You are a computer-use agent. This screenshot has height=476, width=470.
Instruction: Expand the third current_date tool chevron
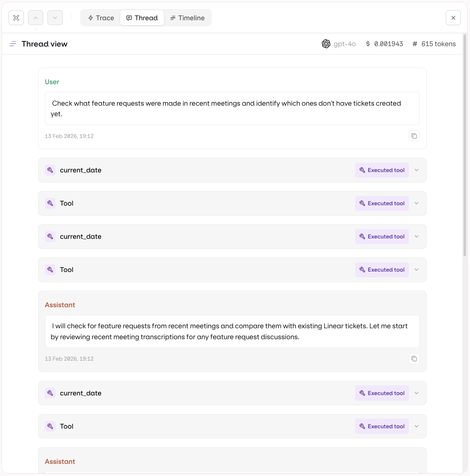pos(417,393)
